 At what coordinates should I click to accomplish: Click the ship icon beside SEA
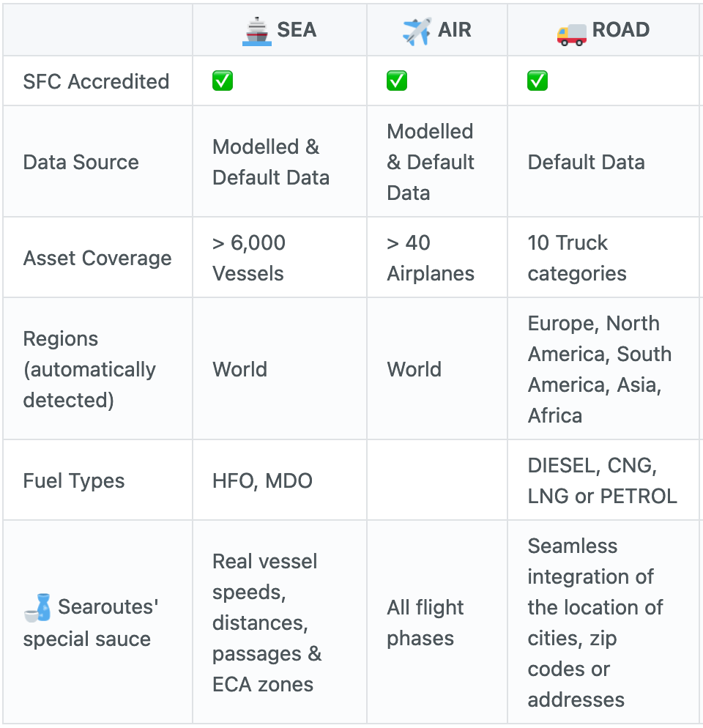pos(257,31)
